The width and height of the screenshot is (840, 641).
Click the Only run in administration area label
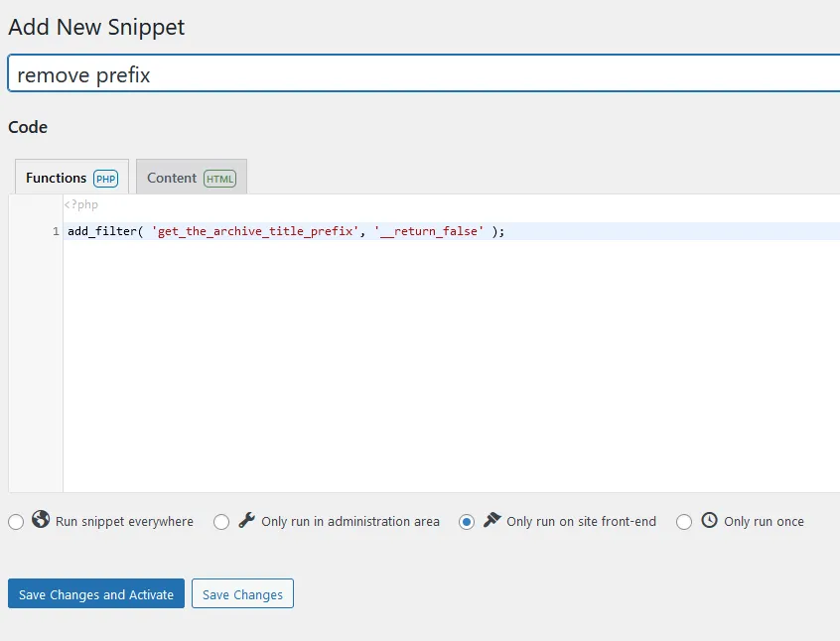click(x=350, y=522)
